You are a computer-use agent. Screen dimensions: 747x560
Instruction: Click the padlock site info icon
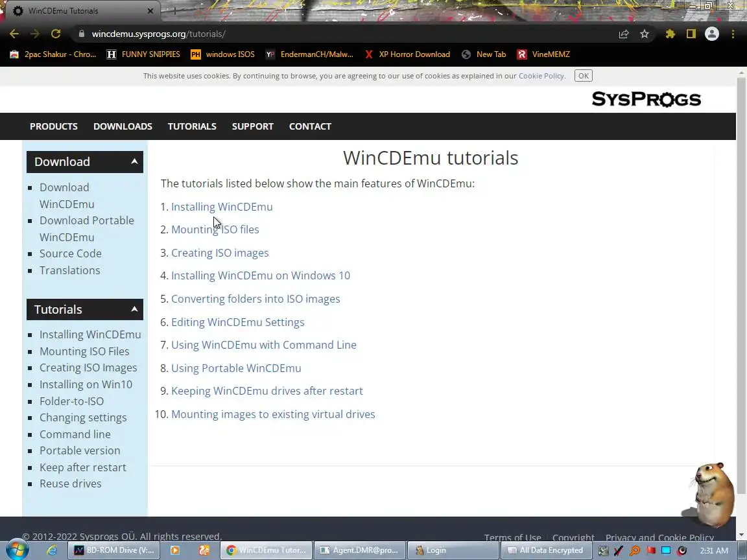click(x=82, y=34)
